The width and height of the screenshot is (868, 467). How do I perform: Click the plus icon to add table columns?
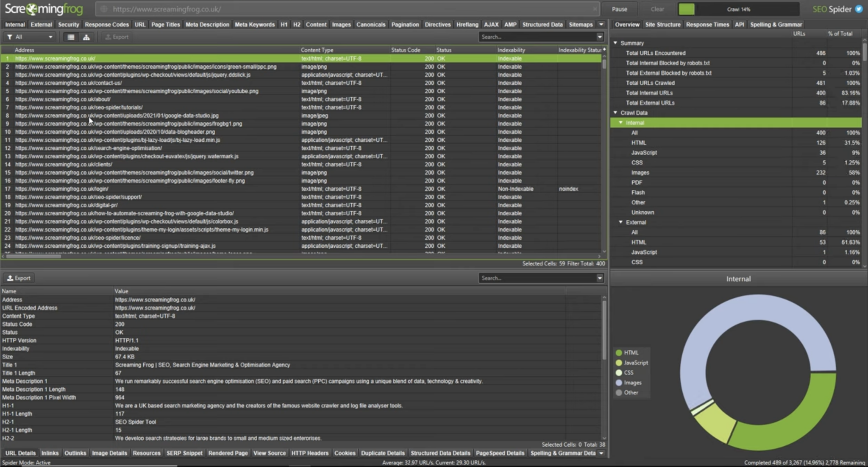pyautogui.click(x=604, y=50)
